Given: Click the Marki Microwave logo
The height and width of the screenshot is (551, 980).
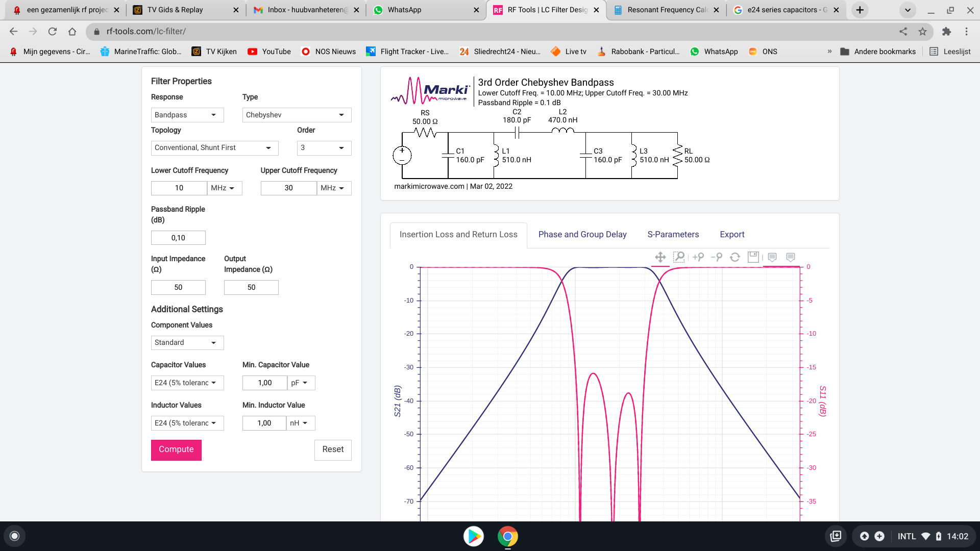Looking at the screenshot, I should 430,91.
